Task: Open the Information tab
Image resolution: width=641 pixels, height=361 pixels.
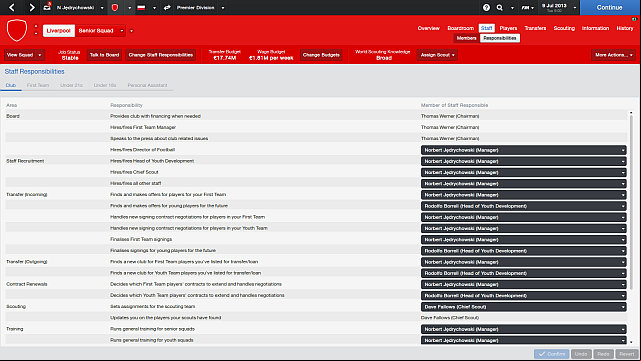Action: pos(595,28)
